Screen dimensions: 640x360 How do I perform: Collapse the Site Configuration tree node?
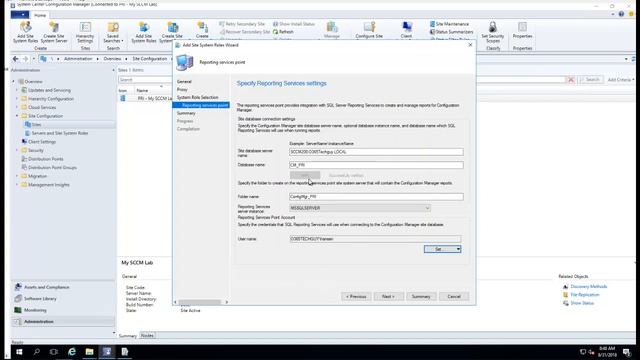[17, 116]
